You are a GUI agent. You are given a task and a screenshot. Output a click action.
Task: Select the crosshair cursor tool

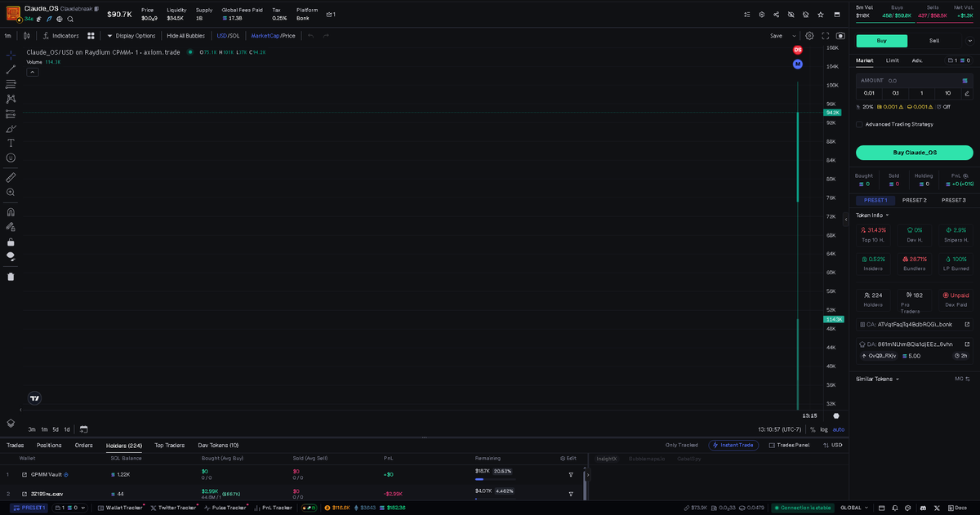pos(11,54)
